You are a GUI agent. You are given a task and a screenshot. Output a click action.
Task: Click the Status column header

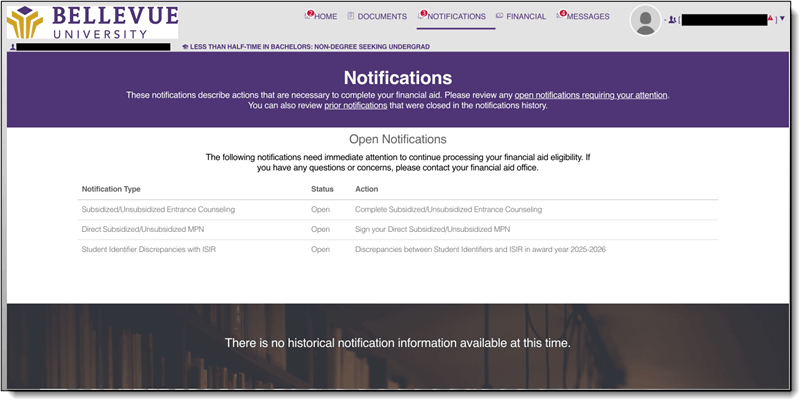[322, 189]
